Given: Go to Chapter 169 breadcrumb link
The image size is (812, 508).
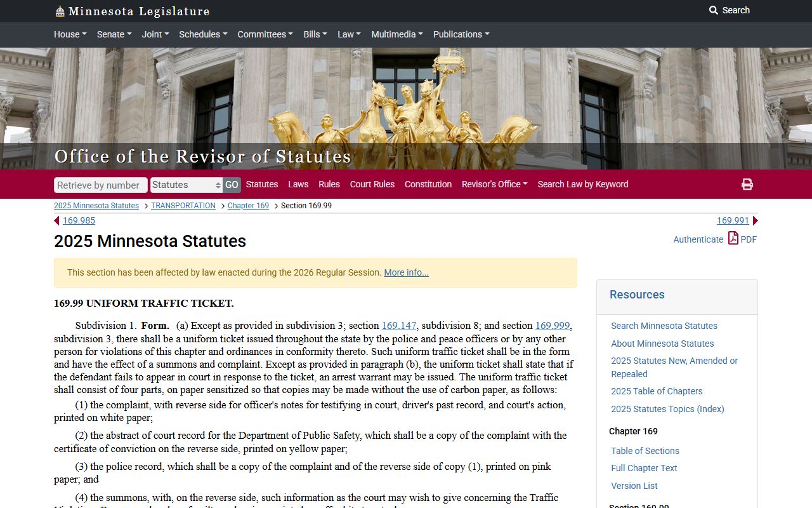Looking at the screenshot, I should 248,206.
